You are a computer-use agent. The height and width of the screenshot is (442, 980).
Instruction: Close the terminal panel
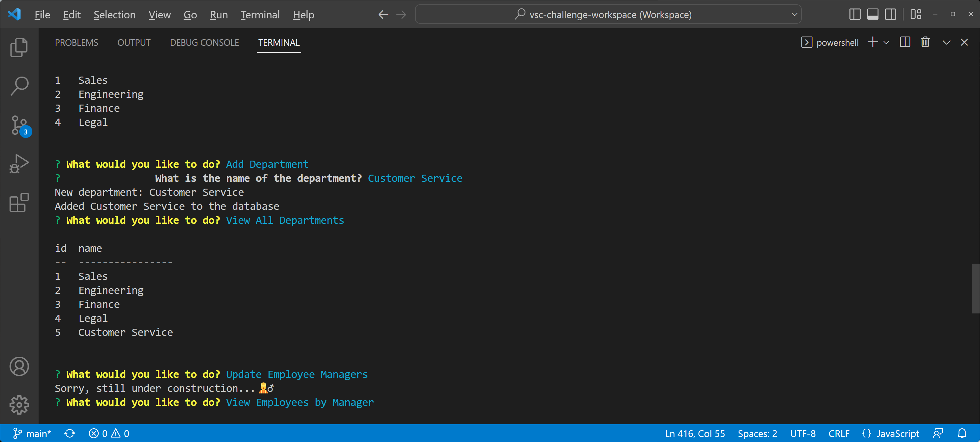(x=964, y=42)
